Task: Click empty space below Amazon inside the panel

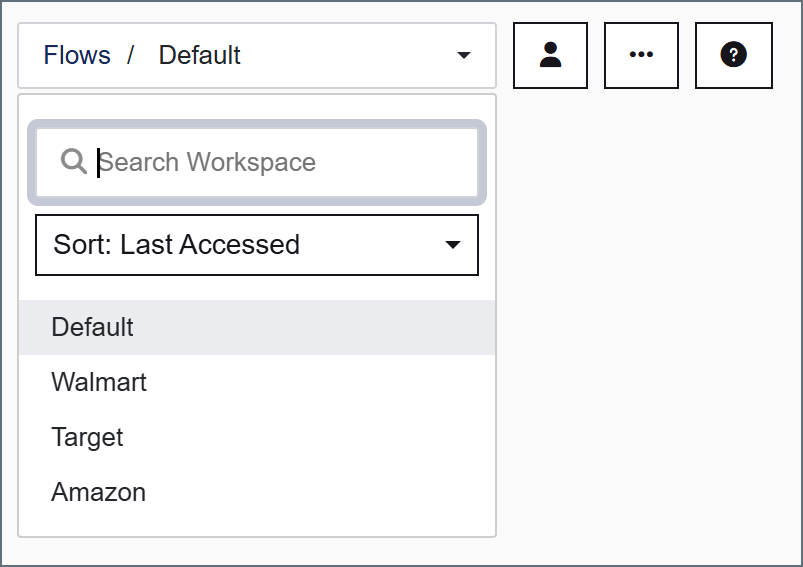Action: [x=257, y=528]
